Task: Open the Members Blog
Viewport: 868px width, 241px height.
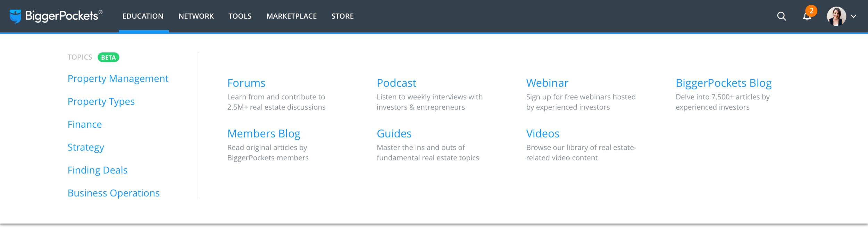Action: coord(264,134)
